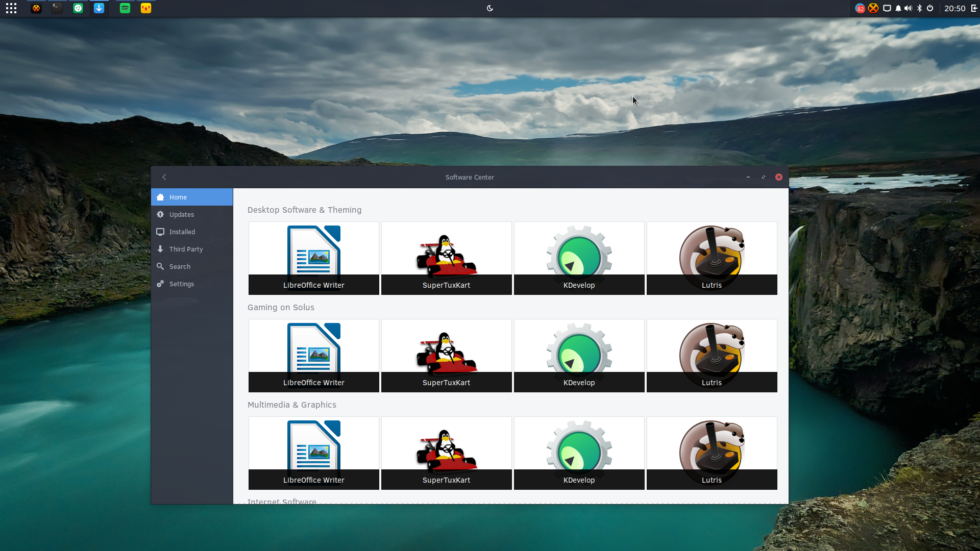Maximize the Software Center window
The image size is (980, 551).
764,177
